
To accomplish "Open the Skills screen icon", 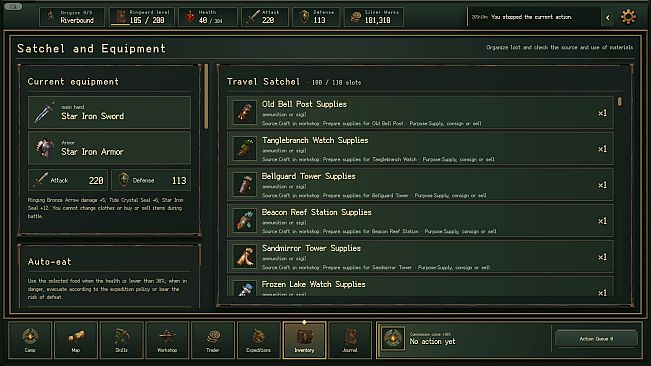I will click(121, 340).
